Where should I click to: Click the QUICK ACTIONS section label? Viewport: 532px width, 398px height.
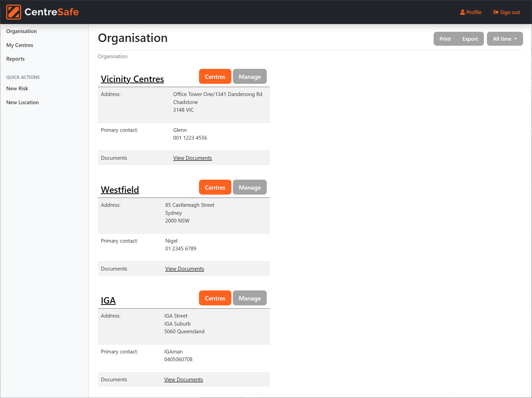coord(23,77)
